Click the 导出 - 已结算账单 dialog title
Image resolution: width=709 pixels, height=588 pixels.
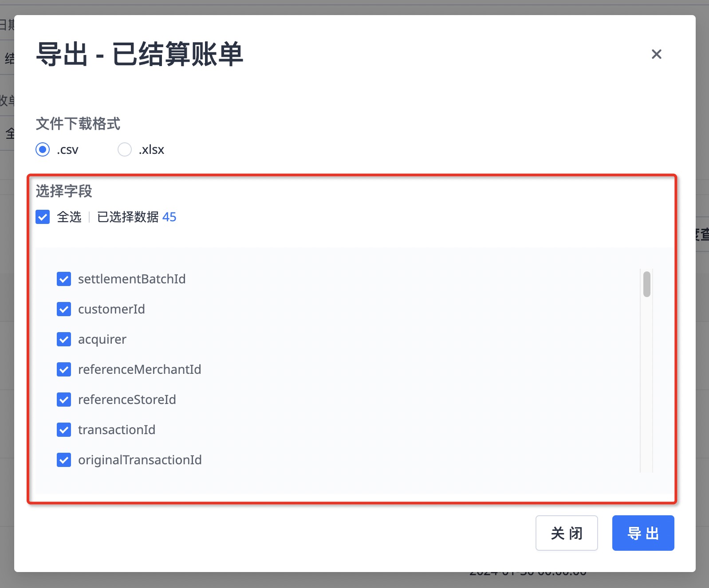click(139, 54)
